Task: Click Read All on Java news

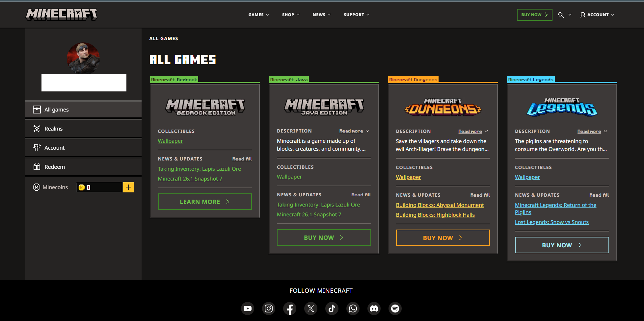Action: 361,195
